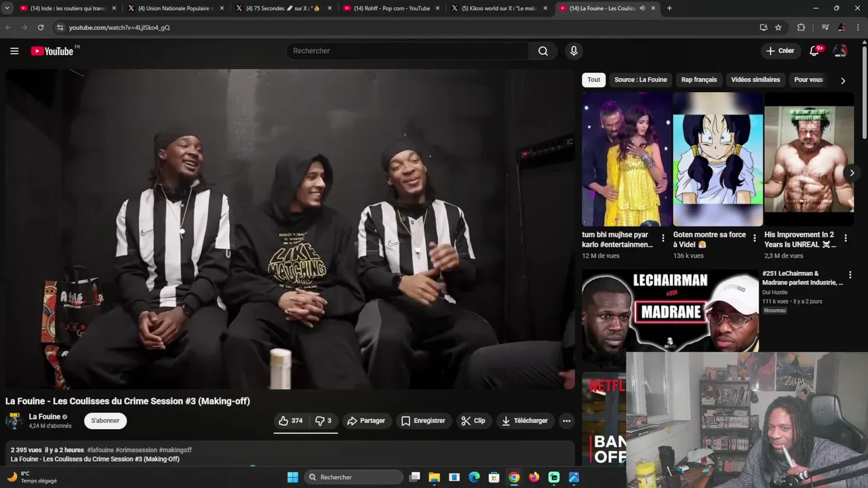Image resolution: width=868 pixels, height=488 pixels.
Task: Open Task View on taskbar
Action: pos(415,477)
